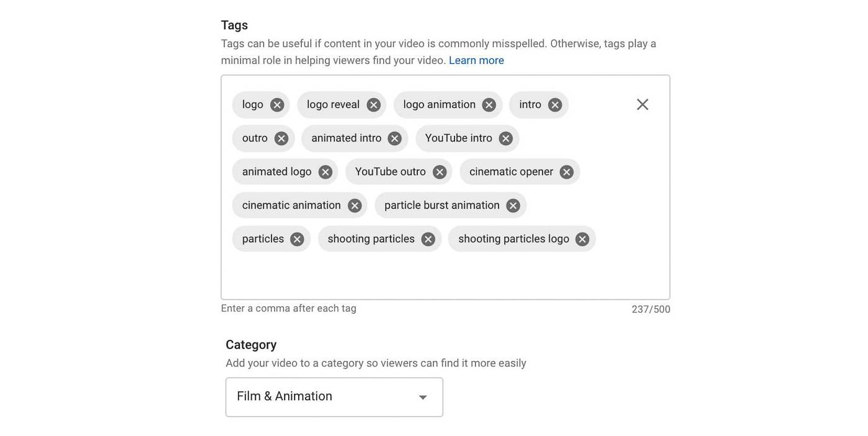Remove the "particle burst animation" tag
The image size is (868, 436).
[x=512, y=205]
